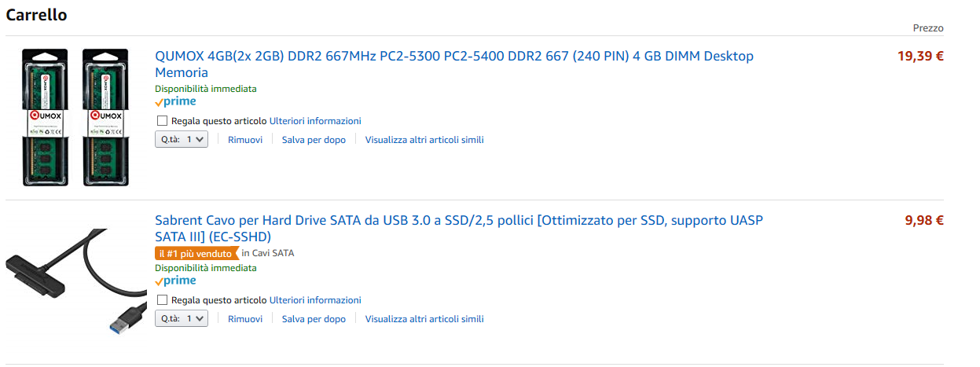Click the Prime logo under Sabrent cable
The image size is (980, 367).
(175, 281)
